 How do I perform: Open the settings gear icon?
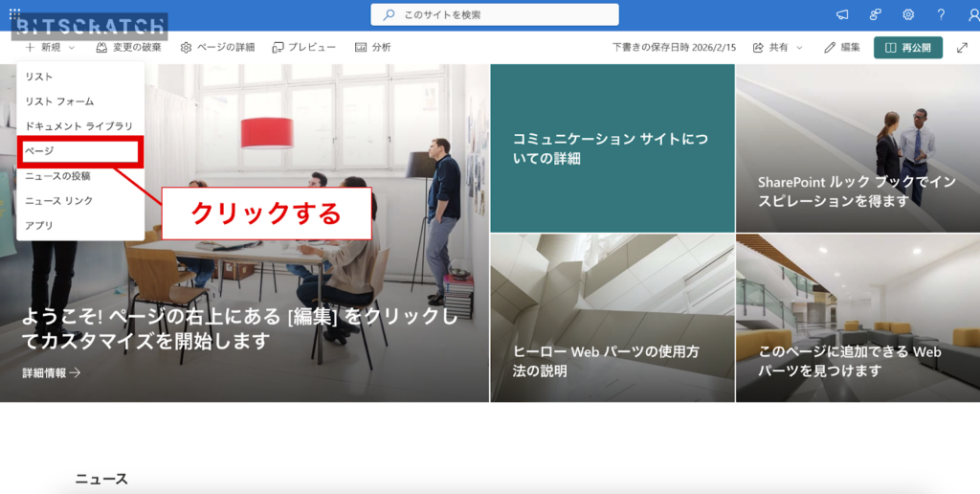(908, 14)
